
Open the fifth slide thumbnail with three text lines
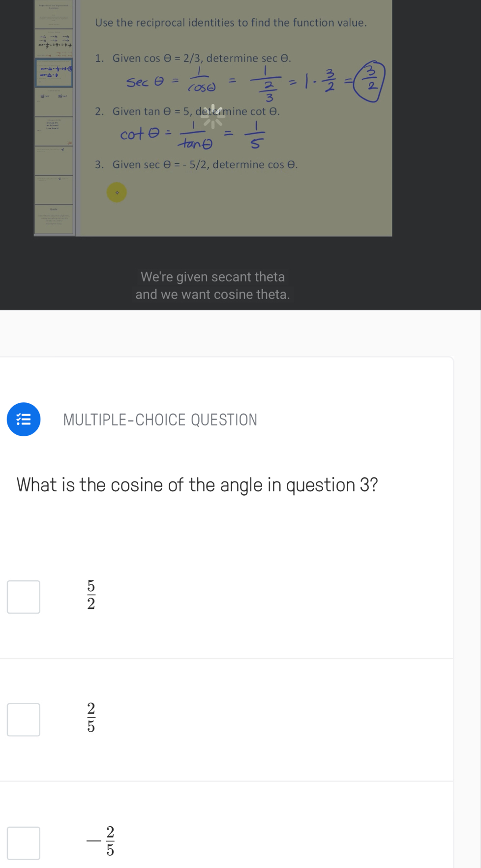[x=54, y=131]
